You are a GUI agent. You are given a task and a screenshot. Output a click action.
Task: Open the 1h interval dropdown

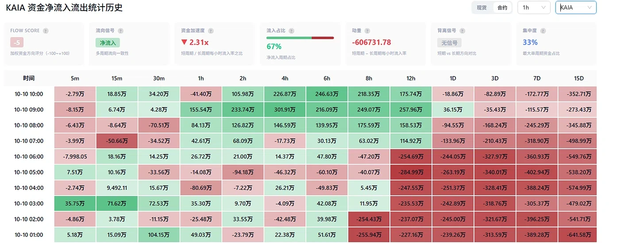tap(534, 8)
